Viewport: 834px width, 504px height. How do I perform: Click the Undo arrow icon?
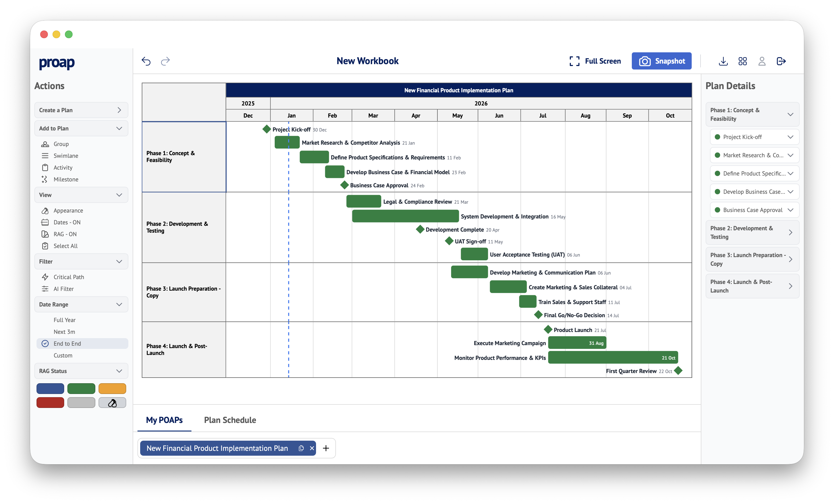(146, 61)
